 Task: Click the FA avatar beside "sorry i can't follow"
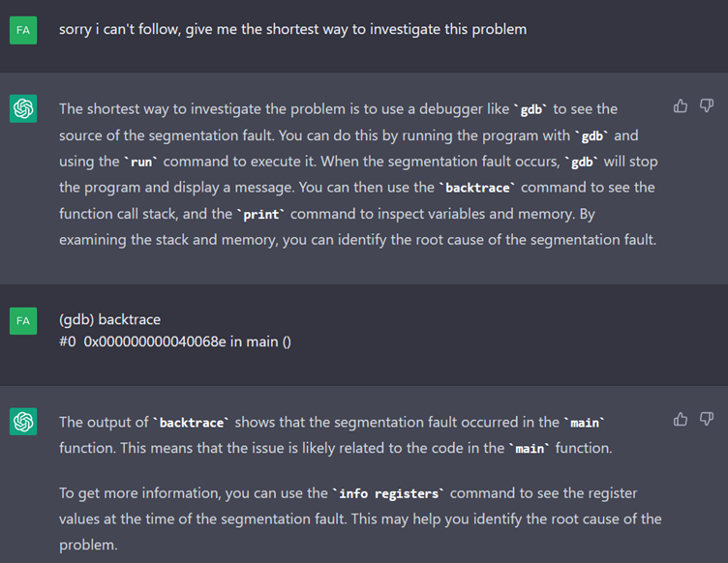coord(23,30)
